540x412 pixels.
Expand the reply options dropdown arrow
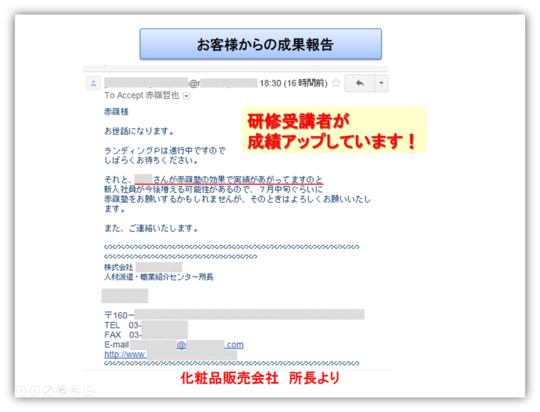tap(381, 83)
